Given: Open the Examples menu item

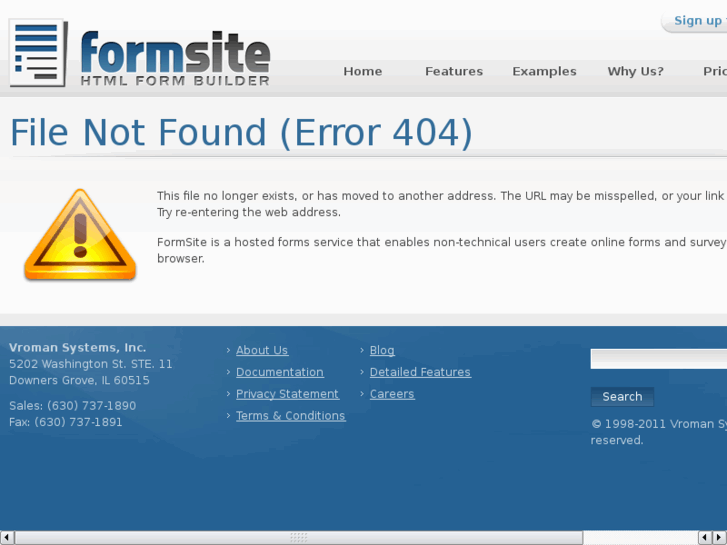Looking at the screenshot, I should pos(544,71).
